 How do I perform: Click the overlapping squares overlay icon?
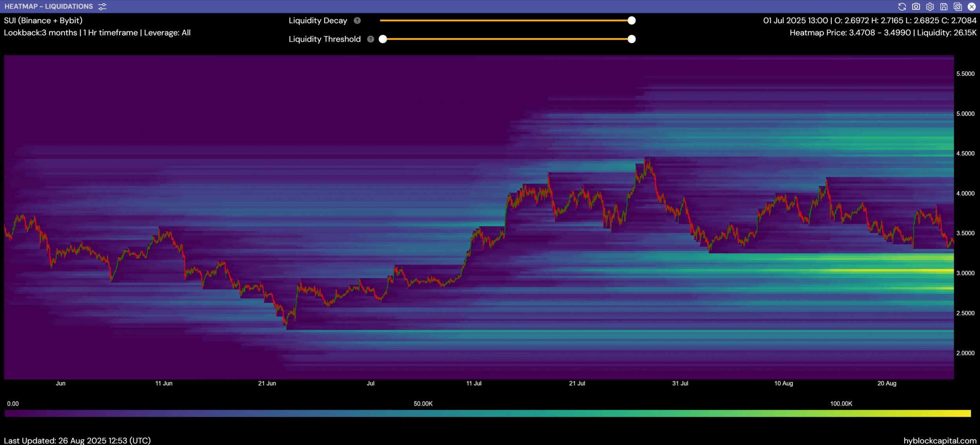tap(958, 7)
